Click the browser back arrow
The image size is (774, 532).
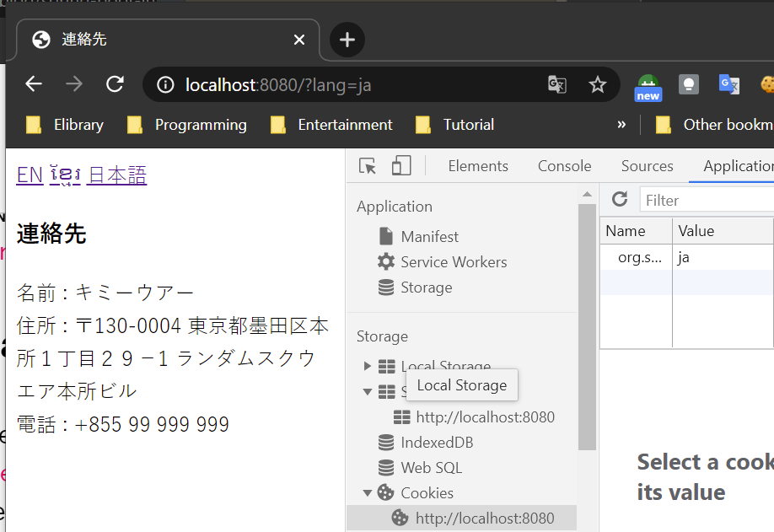34,84
